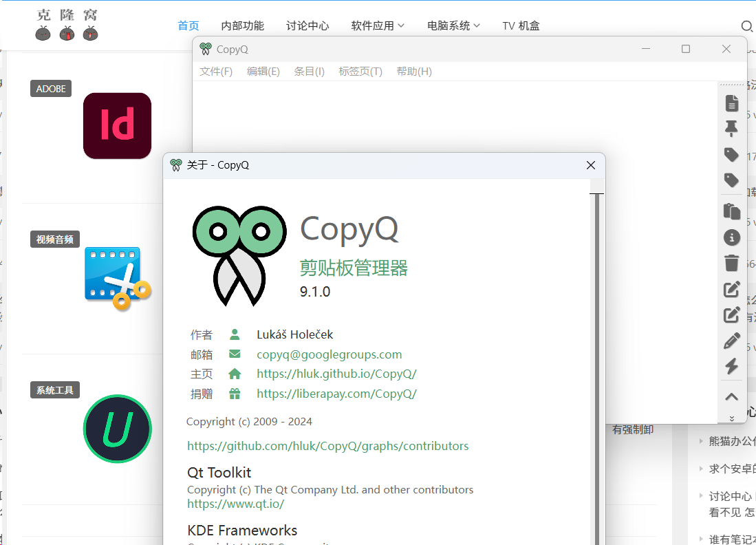Click the triangle bullet before 熊猫办公
This screenshot has height=545, width=756.
coord(701,441)
